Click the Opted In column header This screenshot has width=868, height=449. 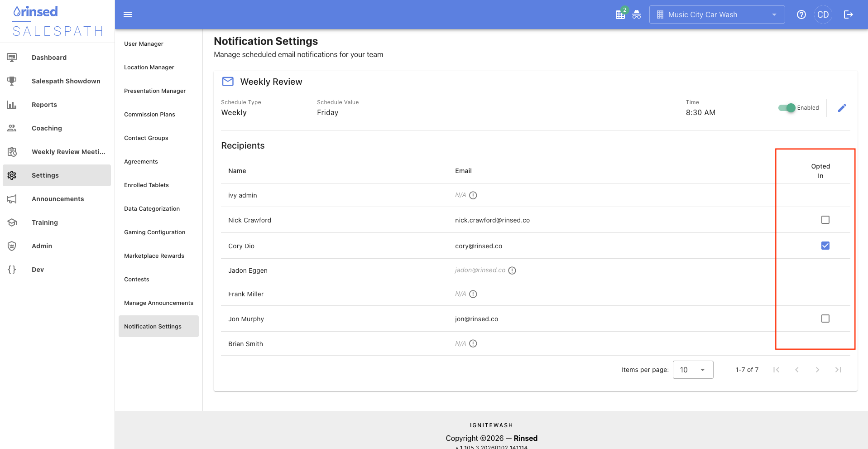point(820,171)
